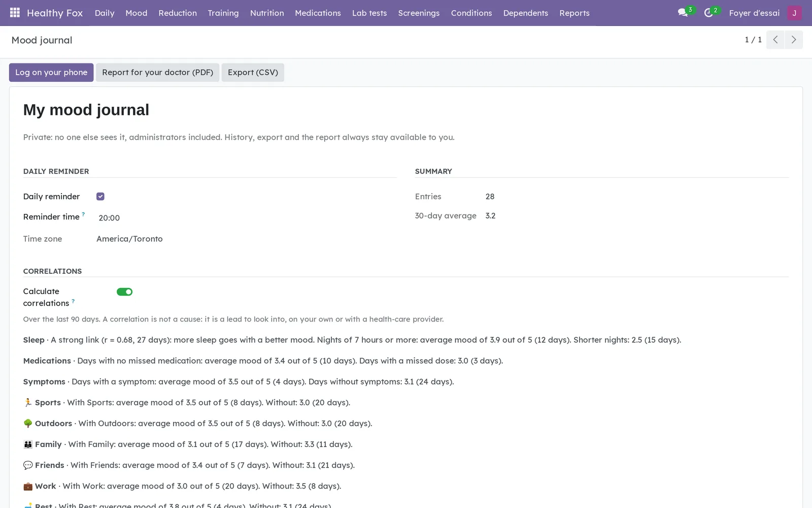The height and width of the screenshot is (508, 812).
Task: Go to previous record arrow
Action: pos(775,40)
